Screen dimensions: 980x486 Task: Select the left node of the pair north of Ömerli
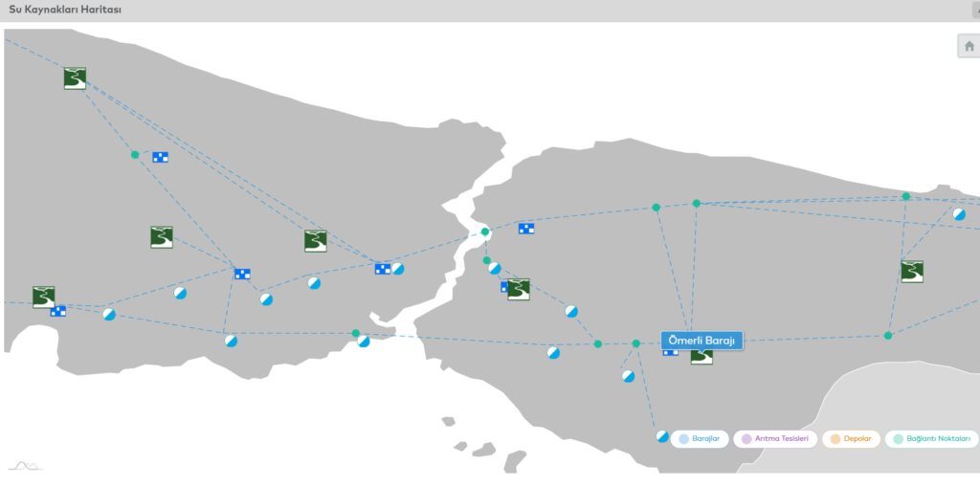coord(657,208)
